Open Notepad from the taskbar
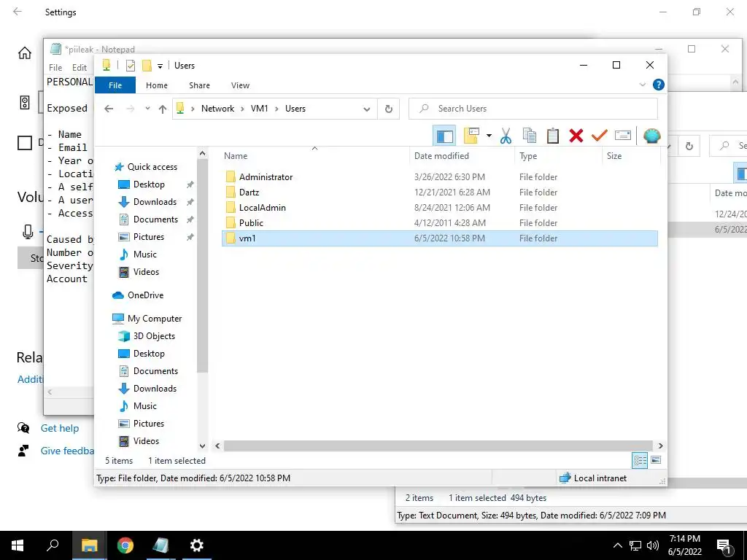This screenshot has width=747, height=560. [x=160, y=545]
